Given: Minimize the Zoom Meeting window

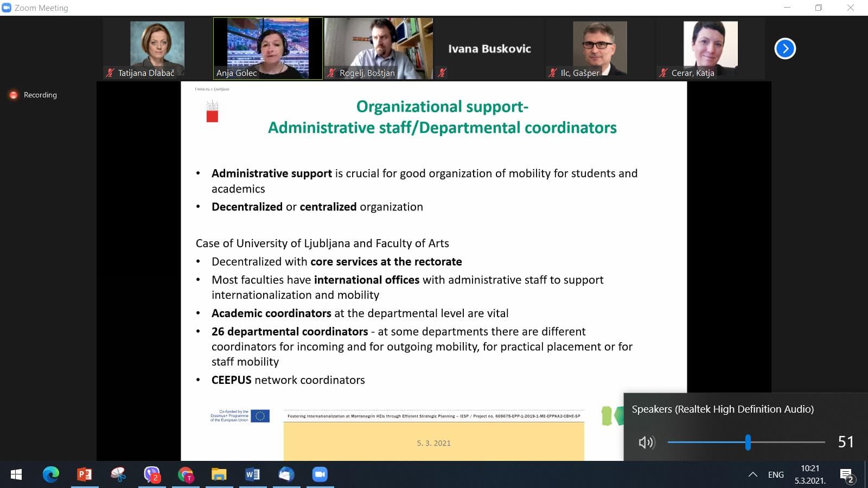Looking at the screenshot, I should (787, 8).
